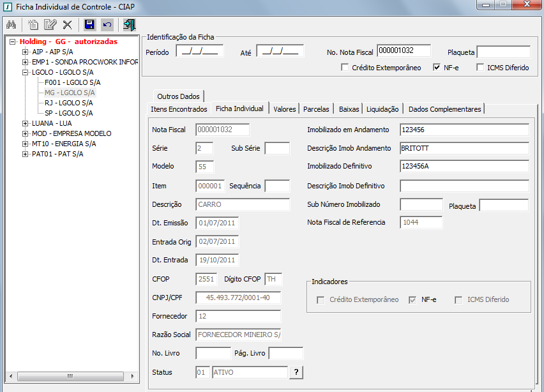Image resolution: width=544 pixels, height=392 pixels.
Task: Switch to the Valores tab
Action: pos(284,109)
